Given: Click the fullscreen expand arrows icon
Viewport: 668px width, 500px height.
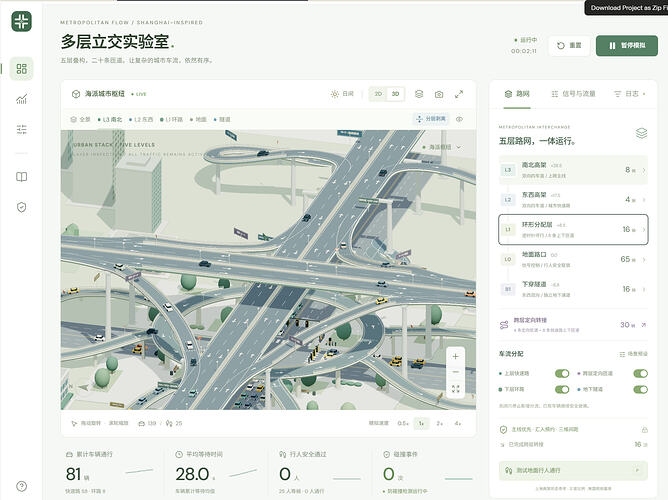Looking at the screenshot, I should point(459,94).
